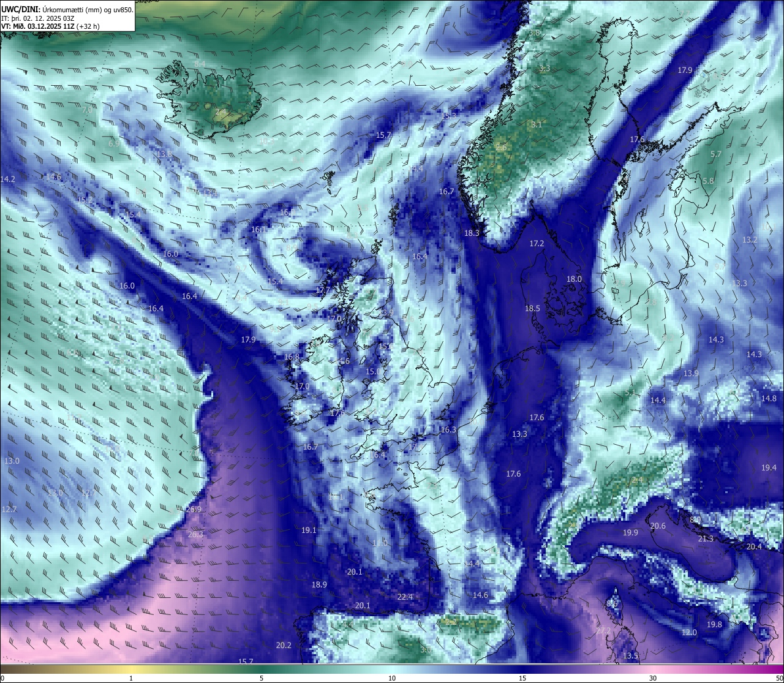Click the 17.2 value in the Skagerrak
The width and height of the screenshot is (784, 683).
pos(537,244)
